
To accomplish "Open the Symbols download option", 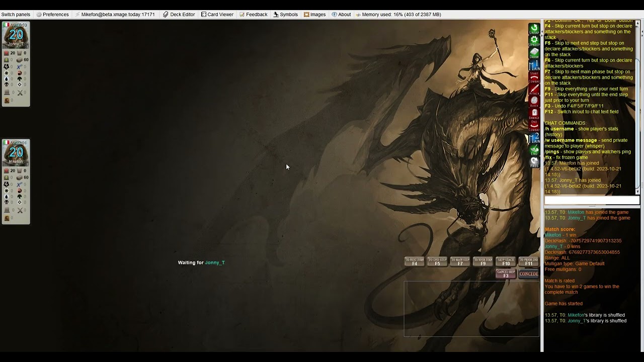I will coord(286,15).
